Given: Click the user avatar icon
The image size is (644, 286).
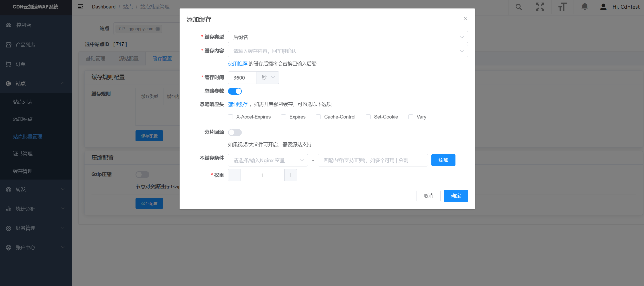Looking at the screenshot, I should pos(603,7).
